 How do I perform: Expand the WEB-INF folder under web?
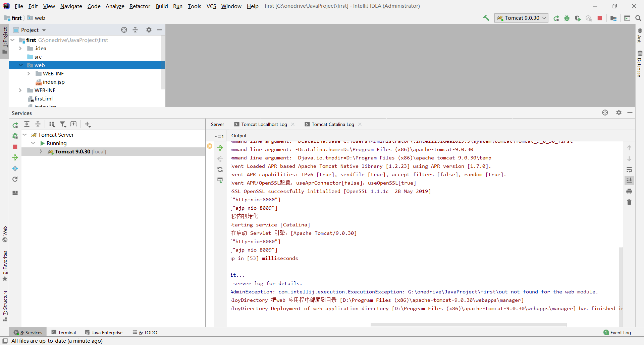point(29,73)
